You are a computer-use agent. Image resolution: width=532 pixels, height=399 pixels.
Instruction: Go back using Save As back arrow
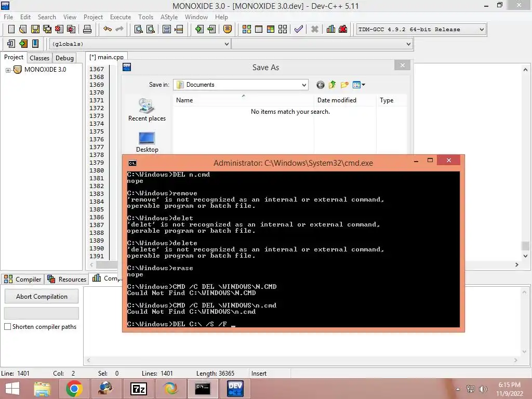coord(320,85)
